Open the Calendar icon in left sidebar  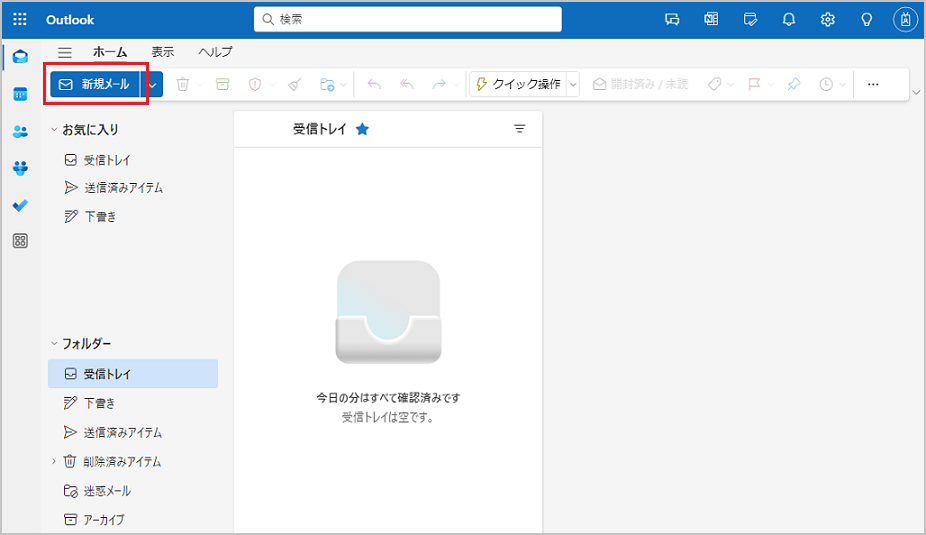[20, 94]
